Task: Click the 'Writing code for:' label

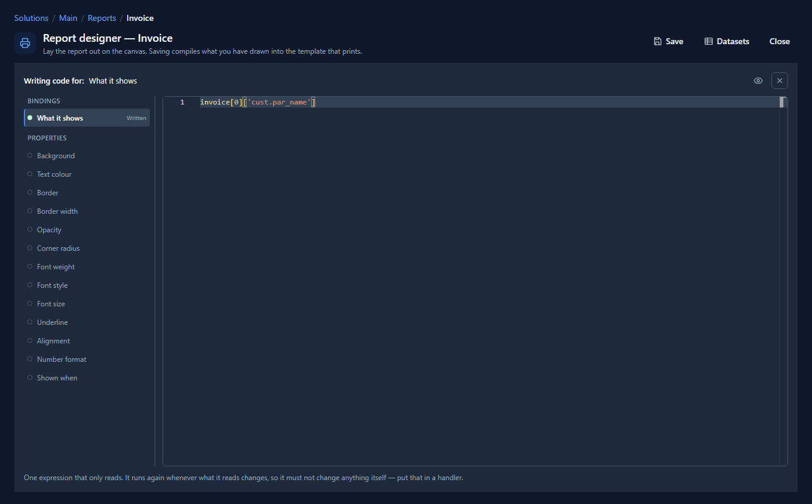Action: pyautogui.click(x=54, y=81)
